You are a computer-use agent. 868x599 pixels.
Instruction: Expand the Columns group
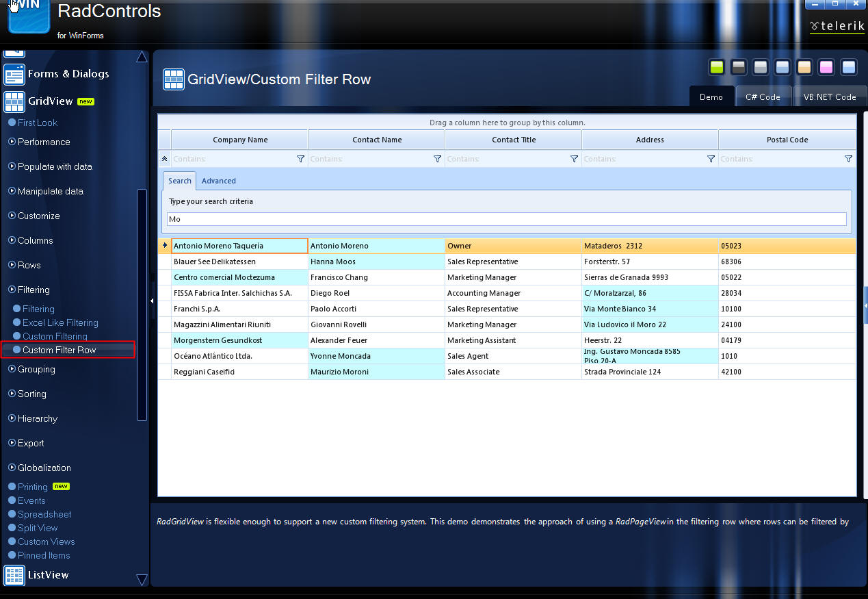[12, 240]
